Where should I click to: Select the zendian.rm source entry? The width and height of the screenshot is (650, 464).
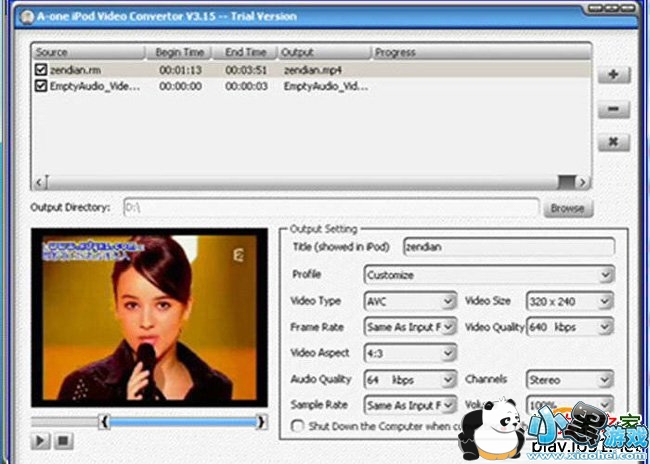click(x=75, y=70)
